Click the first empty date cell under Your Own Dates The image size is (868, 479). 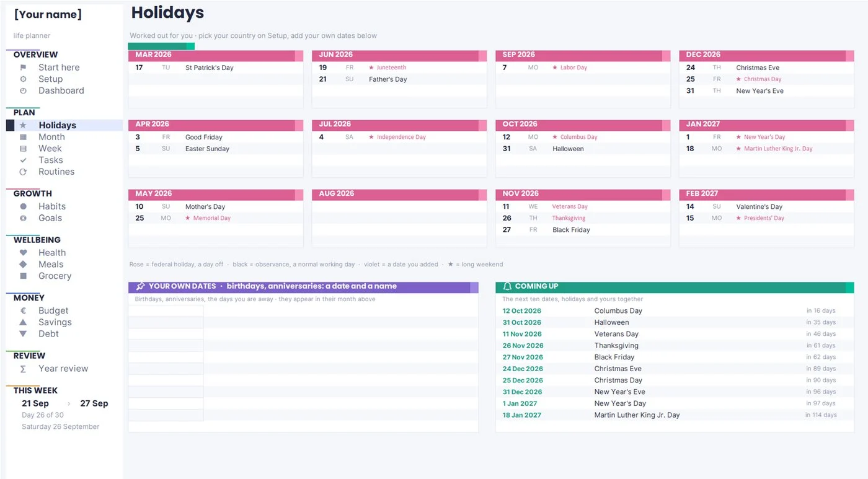(166, 310)
